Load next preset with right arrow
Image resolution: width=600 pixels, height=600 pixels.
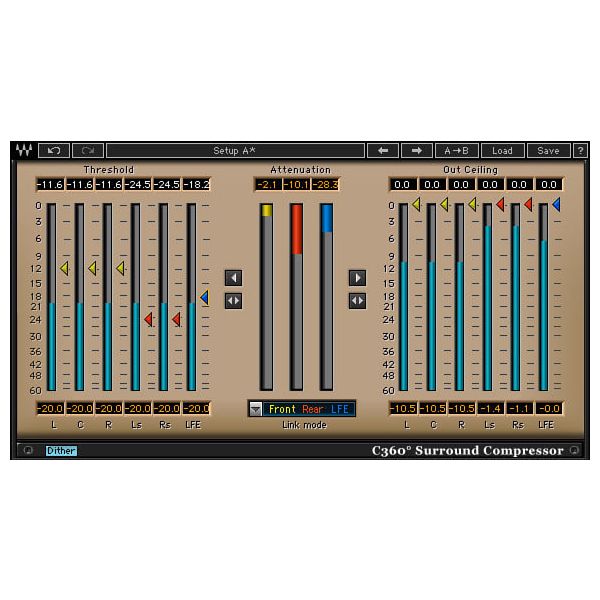coord(416,150)
